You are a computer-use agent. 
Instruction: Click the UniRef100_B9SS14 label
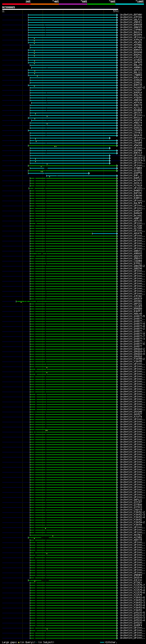coord(131,118)
